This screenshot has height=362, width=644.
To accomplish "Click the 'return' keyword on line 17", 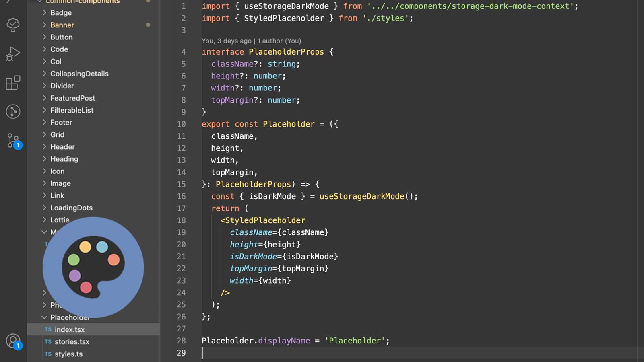I will (225, 208).
